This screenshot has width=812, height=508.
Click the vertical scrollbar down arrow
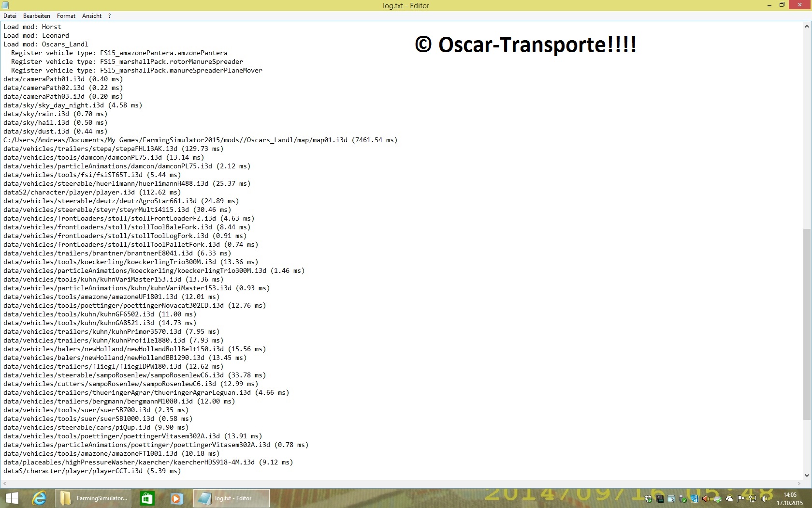(x=807, y=476)
